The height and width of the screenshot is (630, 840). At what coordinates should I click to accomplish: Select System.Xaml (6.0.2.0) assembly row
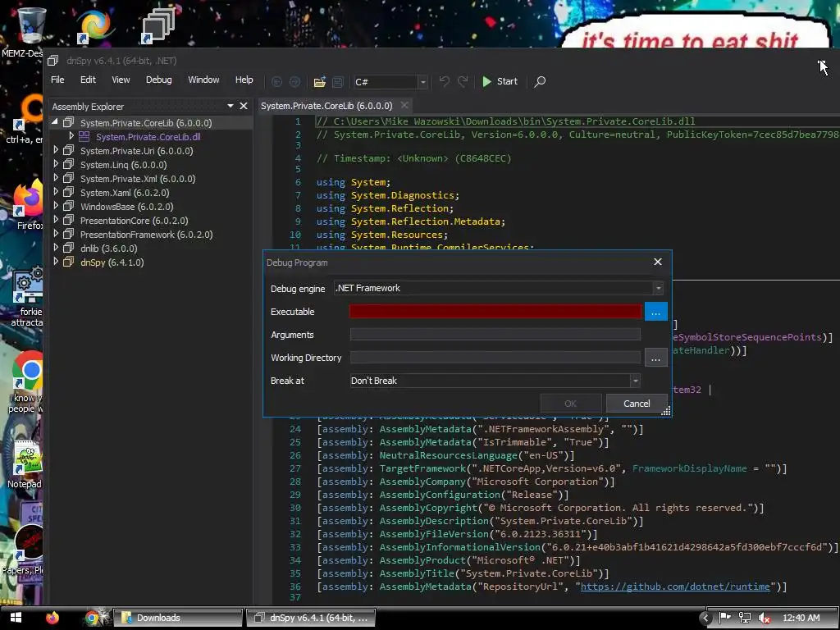[125, 193]
